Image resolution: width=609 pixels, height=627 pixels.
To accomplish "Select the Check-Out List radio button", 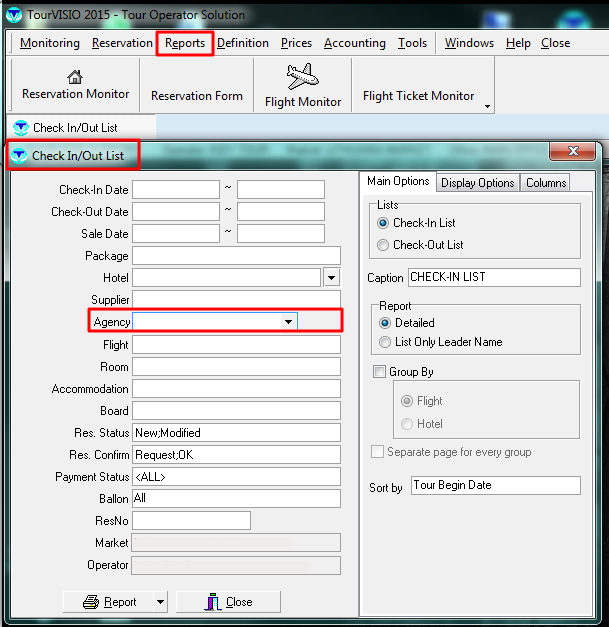I will (x=383, y=245).
